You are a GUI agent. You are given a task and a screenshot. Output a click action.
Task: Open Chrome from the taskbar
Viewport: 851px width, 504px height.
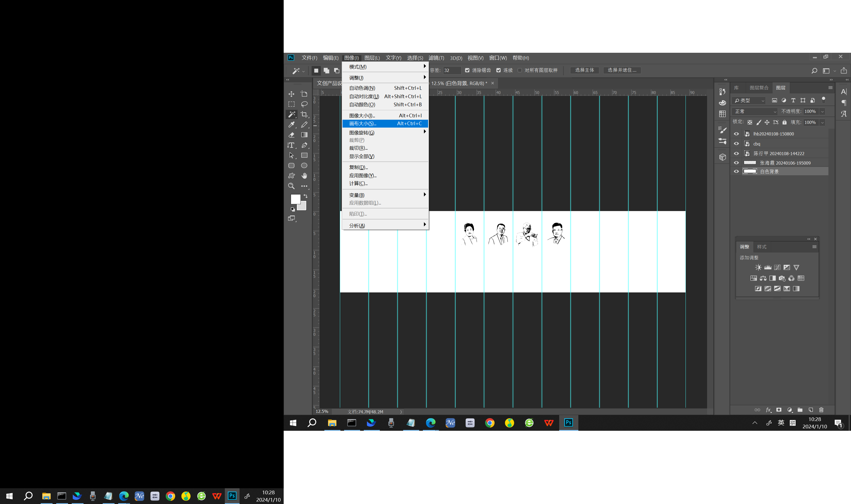490,423
